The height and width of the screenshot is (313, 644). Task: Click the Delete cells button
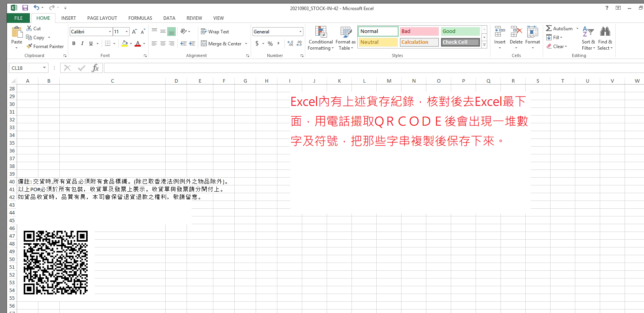(x=516, y=38)
